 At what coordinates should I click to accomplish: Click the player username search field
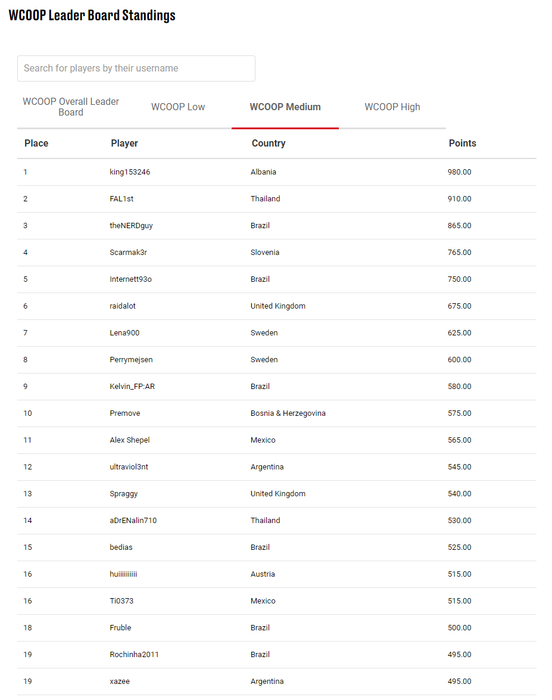point(136,68)
